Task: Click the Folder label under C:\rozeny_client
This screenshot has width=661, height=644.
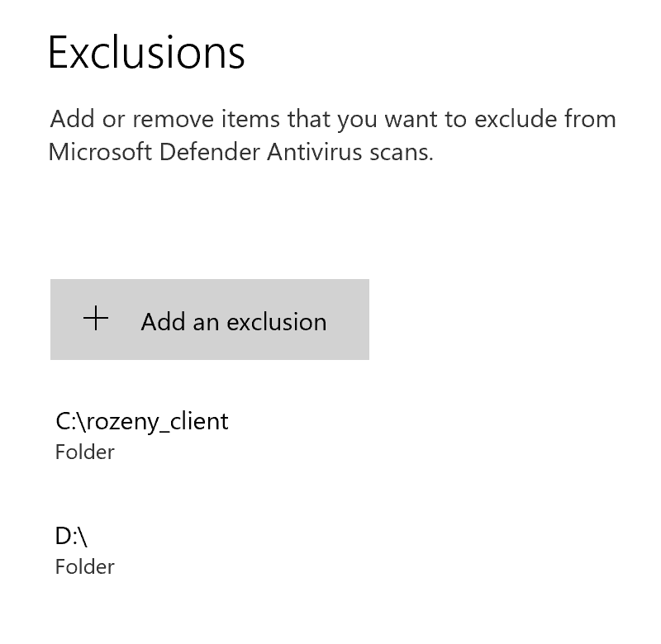Action: coord(84,452)
